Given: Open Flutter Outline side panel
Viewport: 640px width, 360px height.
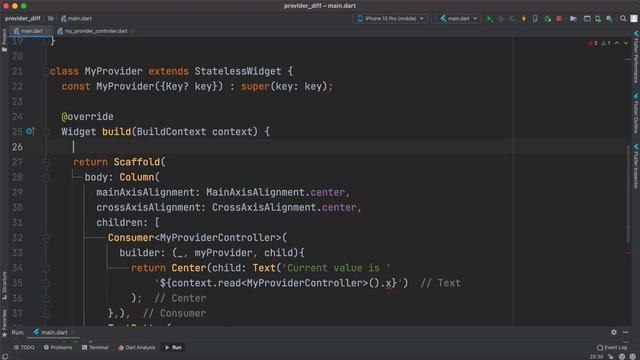Looking at the screenshot, I should click(636, 113).
